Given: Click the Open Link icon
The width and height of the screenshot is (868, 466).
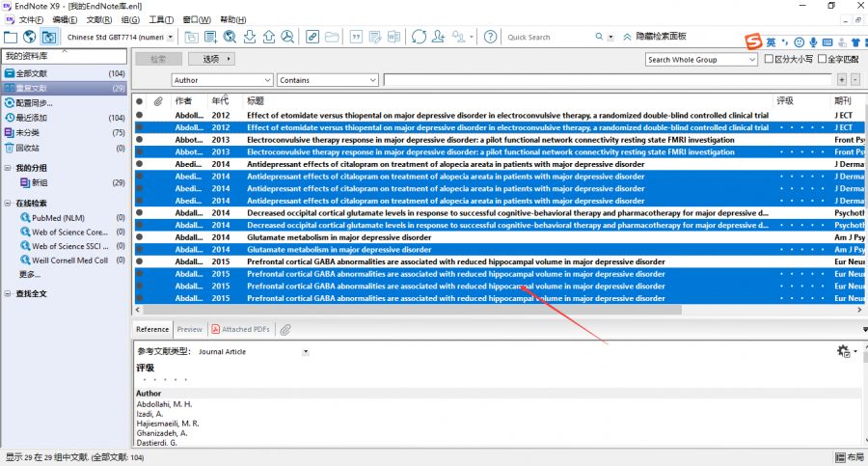Looking at the screenshot, I should (x=312, y=37).
